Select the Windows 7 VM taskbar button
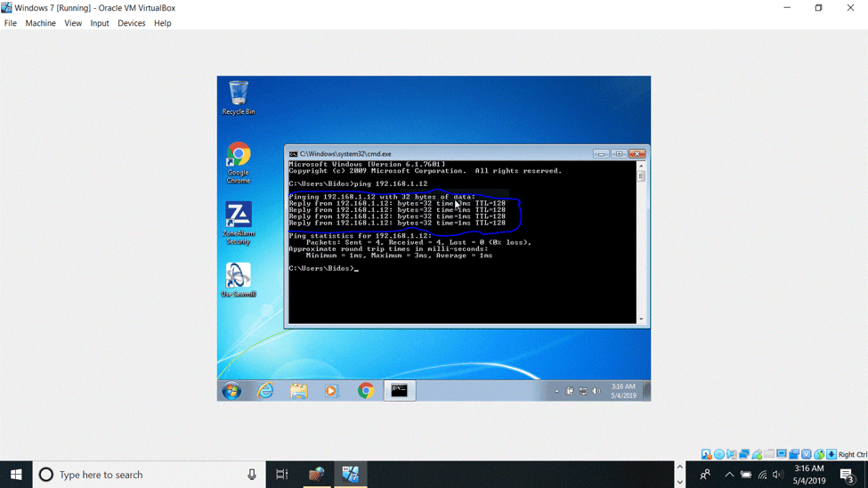The height and width of the screenshot is (488, 868). pos(351,475)
